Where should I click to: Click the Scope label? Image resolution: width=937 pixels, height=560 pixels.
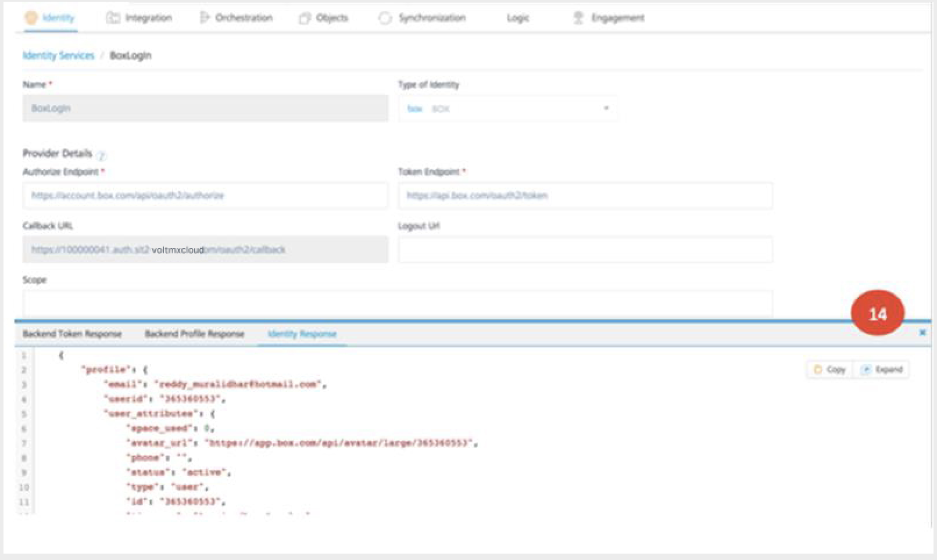tap(34, 279)
